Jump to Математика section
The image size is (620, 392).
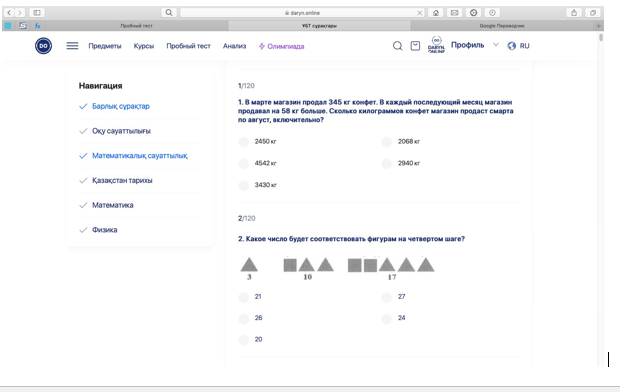click(112, 205)
